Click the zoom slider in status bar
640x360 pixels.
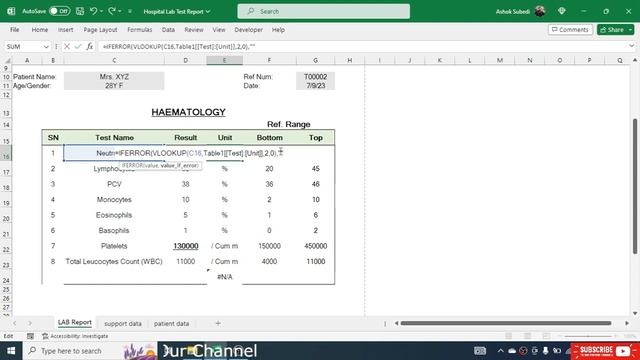tap(588, 336)
